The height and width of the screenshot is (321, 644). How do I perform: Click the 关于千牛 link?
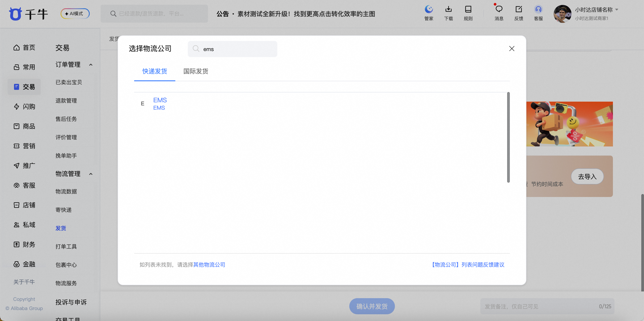click(x=24, y=282)
